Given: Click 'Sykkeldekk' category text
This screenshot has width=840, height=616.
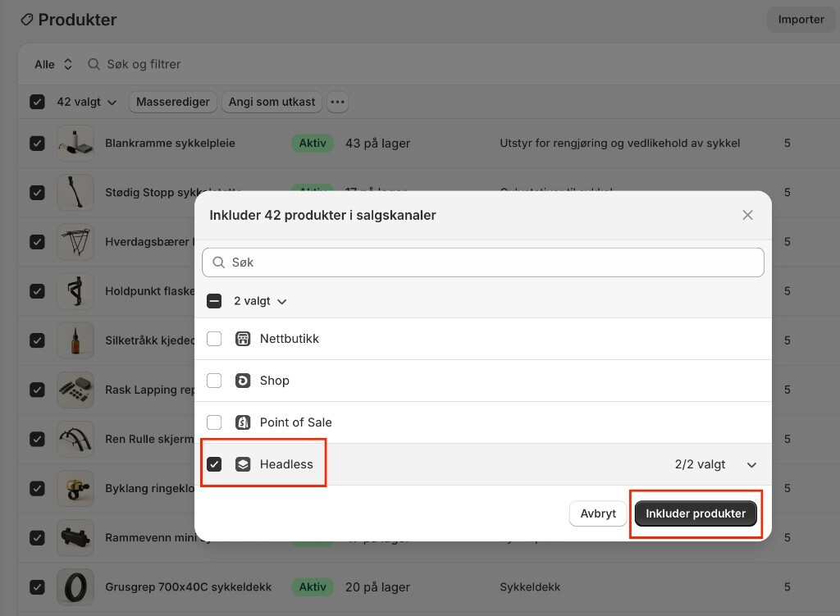Looking at the screenshot, I should pos(530,586).
